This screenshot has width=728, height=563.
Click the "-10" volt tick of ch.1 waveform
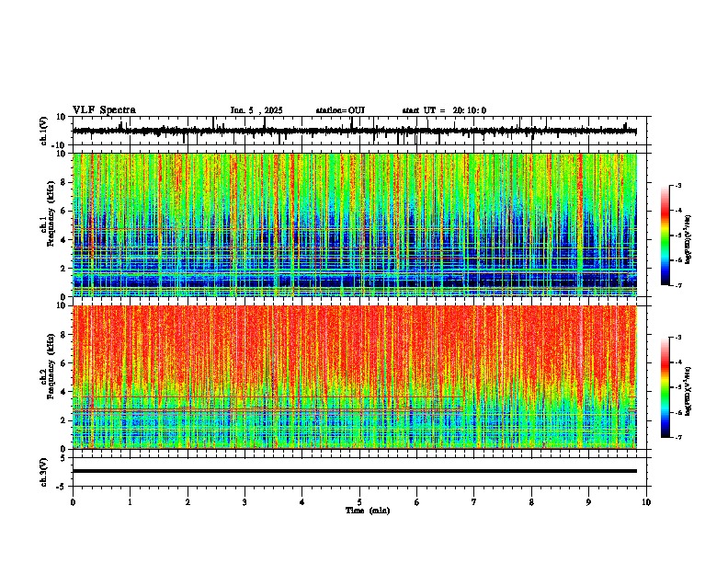[x=60, y=144]
